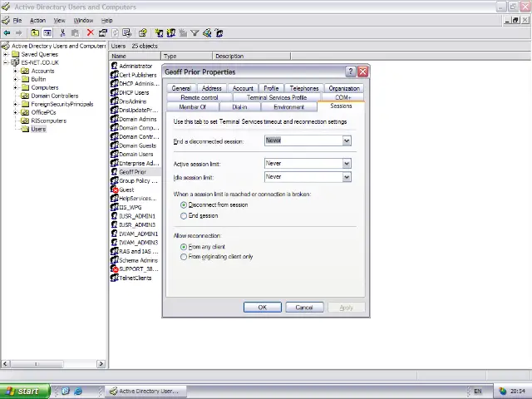Select End session radio button

pos(184,216)
